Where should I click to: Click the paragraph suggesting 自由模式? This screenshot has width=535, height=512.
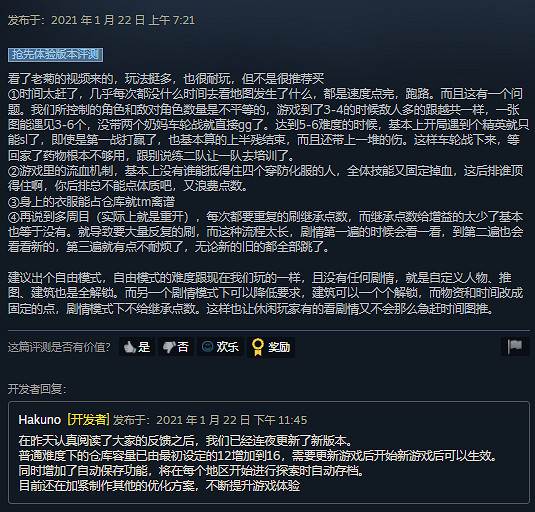(265, 293)
